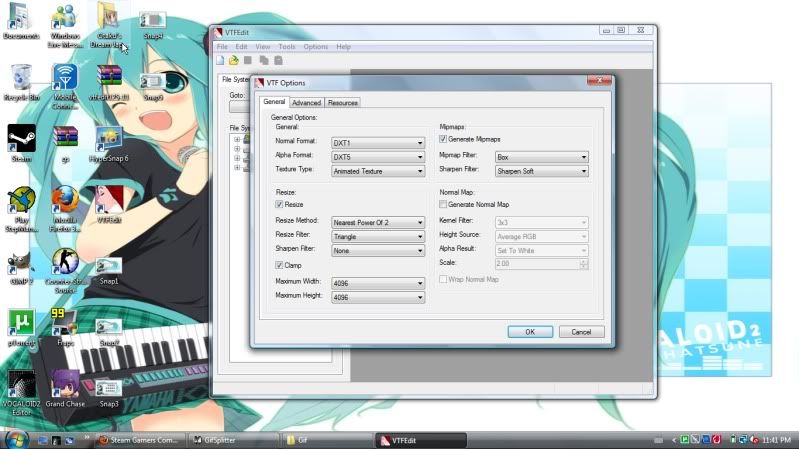The image size is (799, 449).
Task: Expand the Texture Type dropdown
Action: [x=377, y=171]
